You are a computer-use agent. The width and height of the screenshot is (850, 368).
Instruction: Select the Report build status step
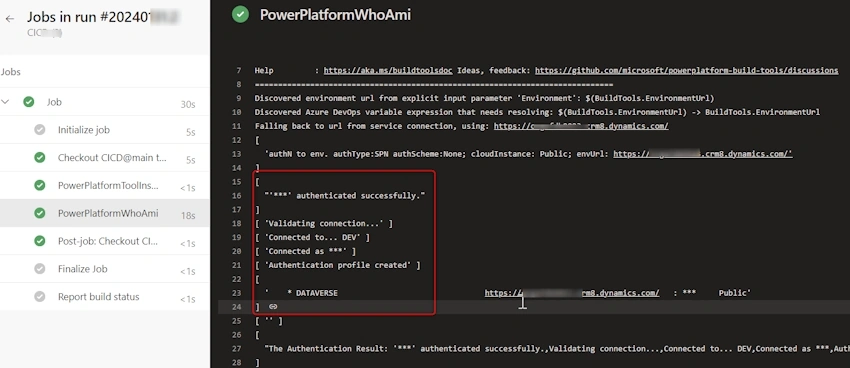105,296
